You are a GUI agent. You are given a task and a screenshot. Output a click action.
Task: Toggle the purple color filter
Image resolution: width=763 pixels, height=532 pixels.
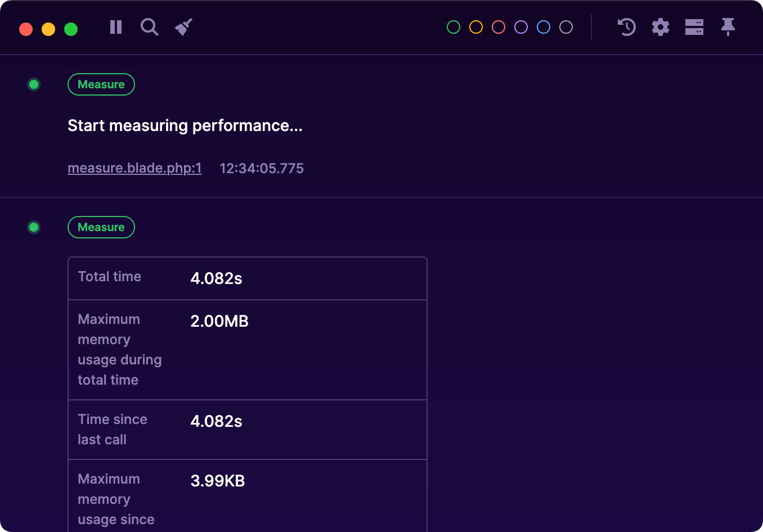coord(520,26)
